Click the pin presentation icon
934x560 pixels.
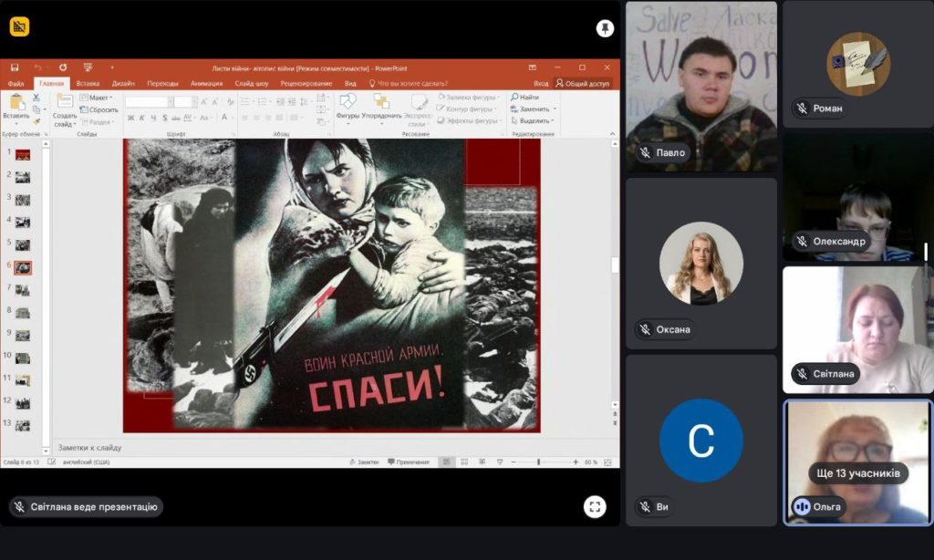[605, 28]
